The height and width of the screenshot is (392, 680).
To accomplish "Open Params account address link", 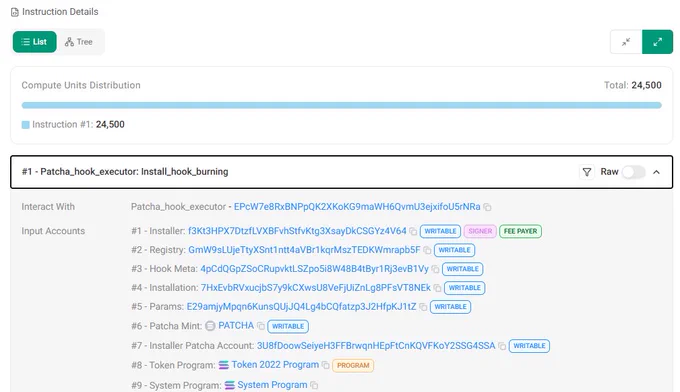I will (301, 307).
